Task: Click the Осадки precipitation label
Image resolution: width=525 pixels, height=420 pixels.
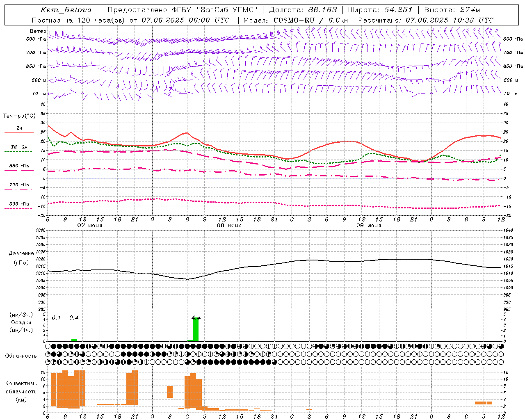Action: click(21, 322)
